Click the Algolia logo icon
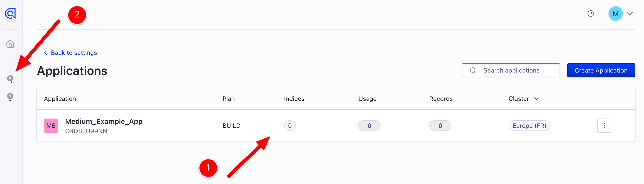The image size is (644, 184). (10, 13)
